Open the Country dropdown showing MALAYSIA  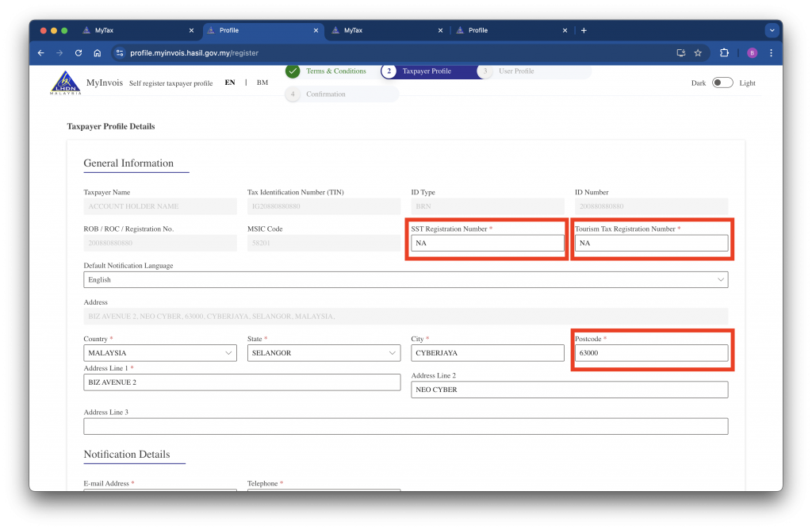[159, 353]
